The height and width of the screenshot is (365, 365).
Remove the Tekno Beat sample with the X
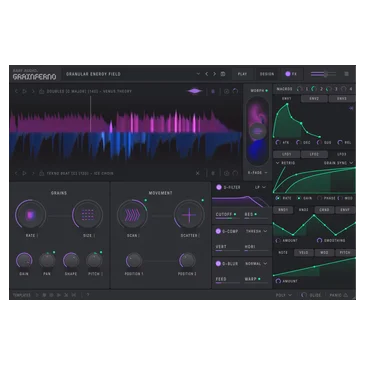198,173
